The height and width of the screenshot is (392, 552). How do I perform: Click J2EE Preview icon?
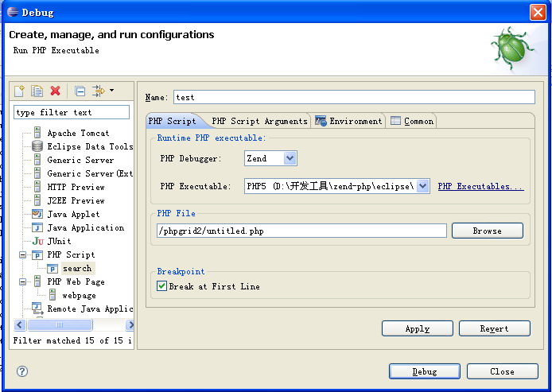(37, 200)
